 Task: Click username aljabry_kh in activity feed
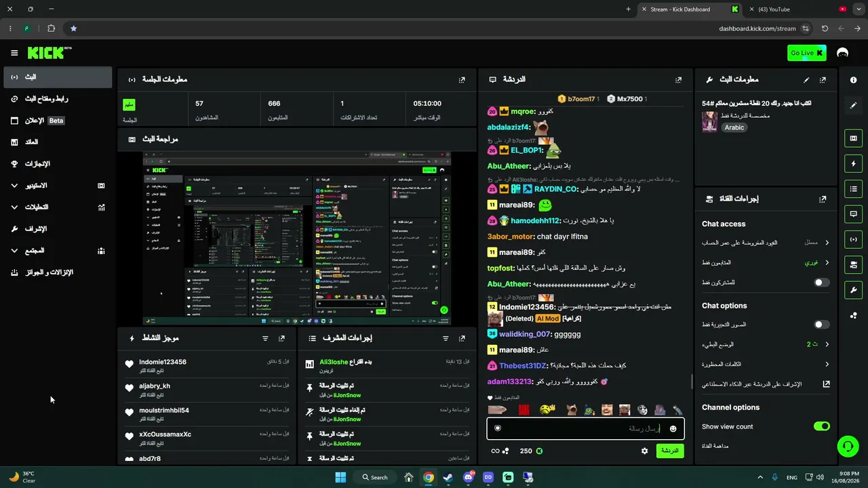click(x=155, y=386)
